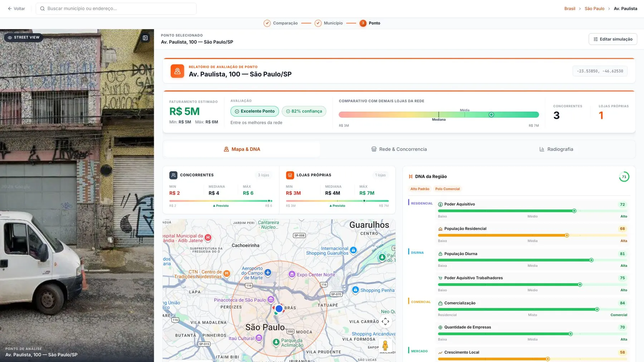Click the 82% confiança badge

click(x=304, y=111)
